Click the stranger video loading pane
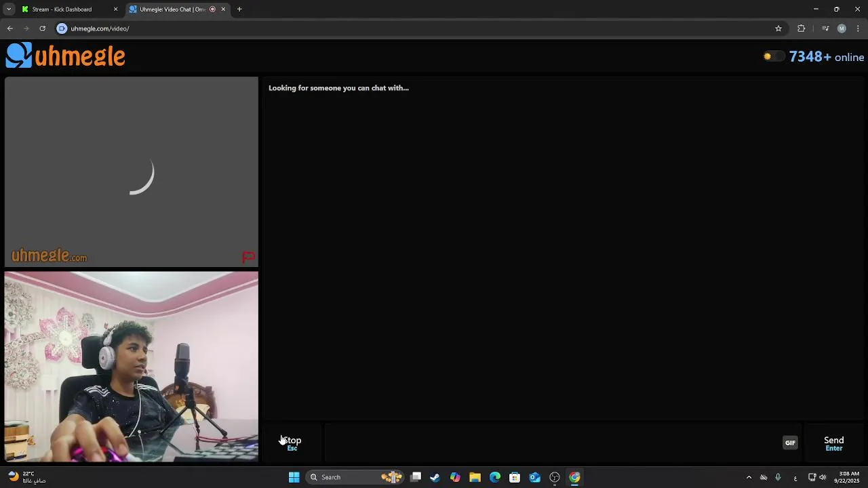 pos(132,171)
